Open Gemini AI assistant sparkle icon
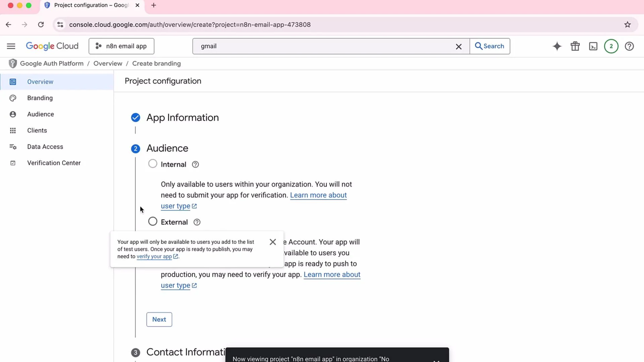Image resolution: width=644 pixels, height=362 pixels. 557,46
